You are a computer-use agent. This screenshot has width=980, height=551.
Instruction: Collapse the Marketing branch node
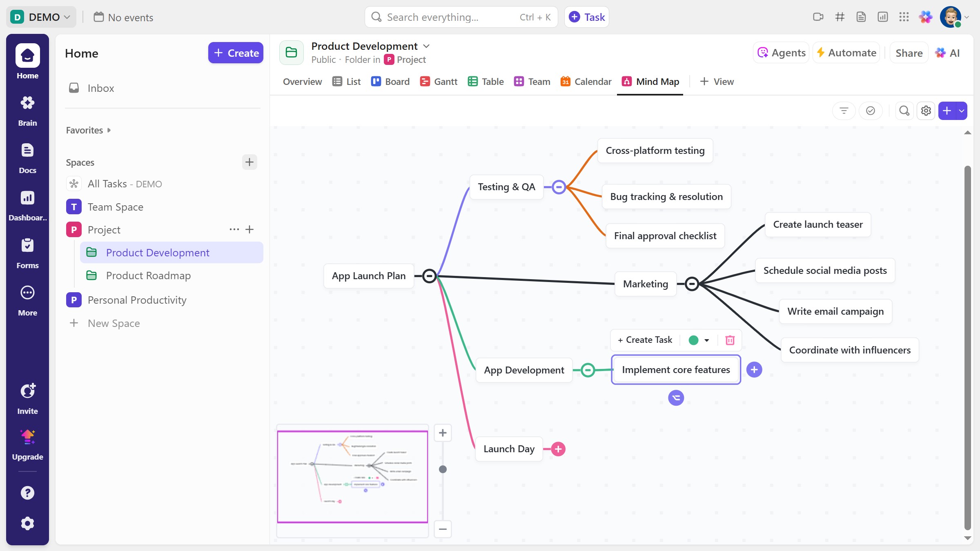[x=691, y=284]
